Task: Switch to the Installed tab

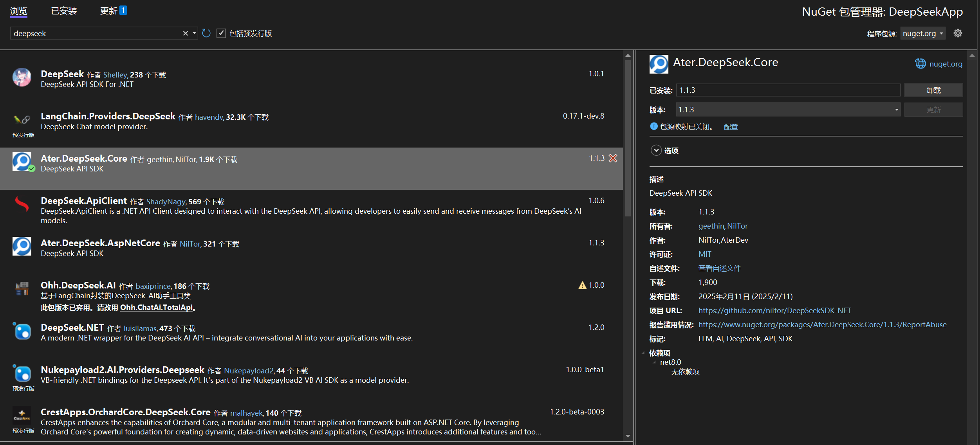Action: click(x=64, y=11)
